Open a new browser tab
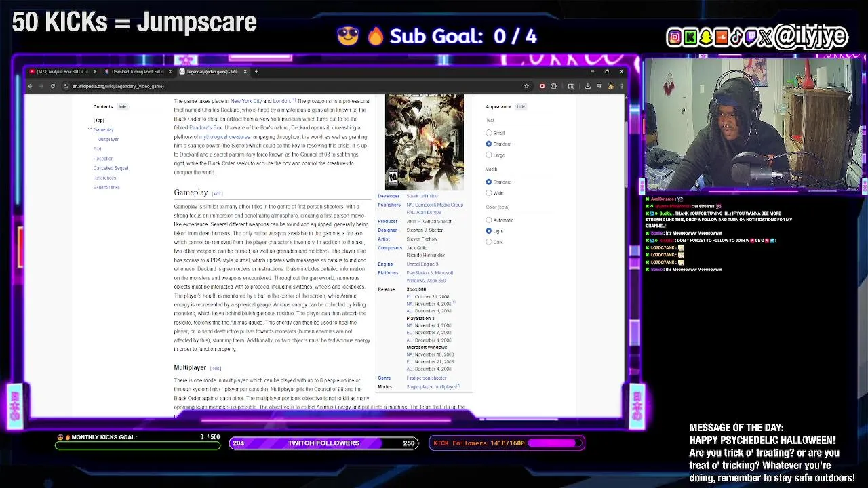 coord(256,71)
